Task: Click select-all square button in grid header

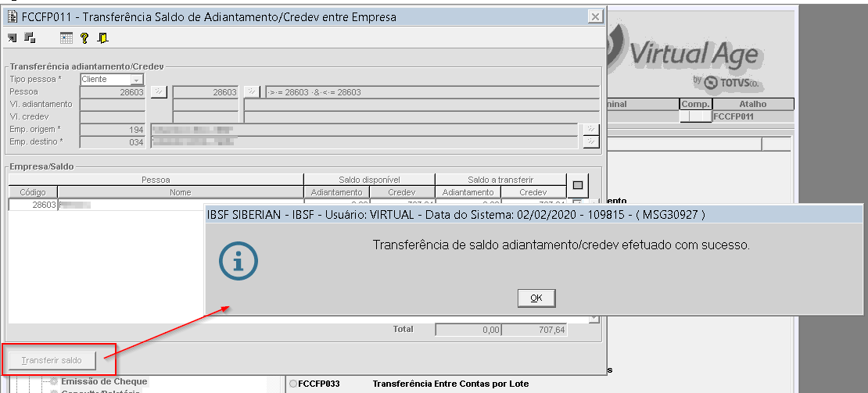Action: [x=578, y=184]
